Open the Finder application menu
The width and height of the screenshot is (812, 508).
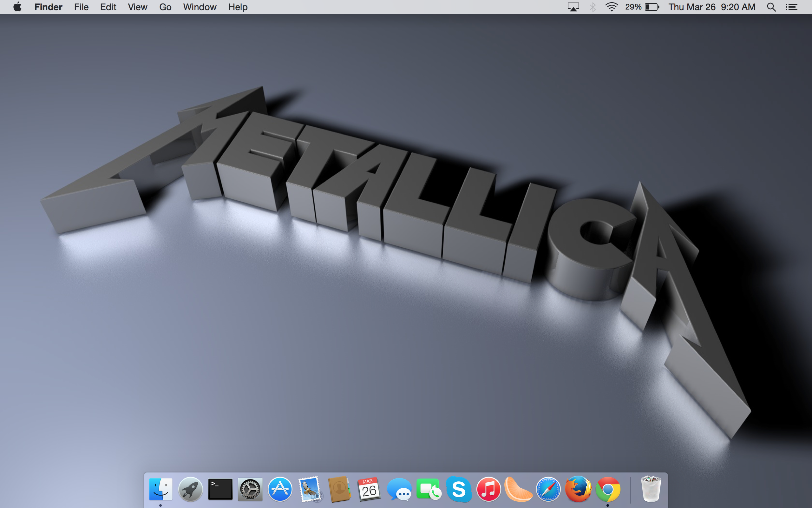(48, 7)
